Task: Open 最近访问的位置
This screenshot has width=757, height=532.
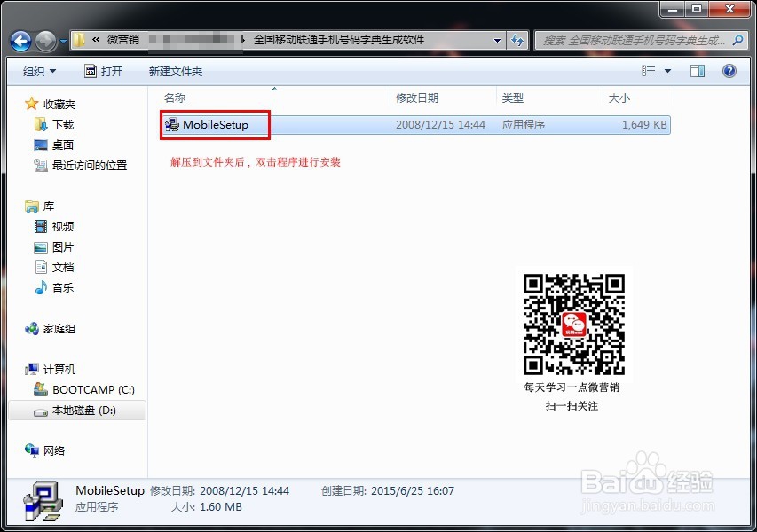Action: [x=90, y=166]
